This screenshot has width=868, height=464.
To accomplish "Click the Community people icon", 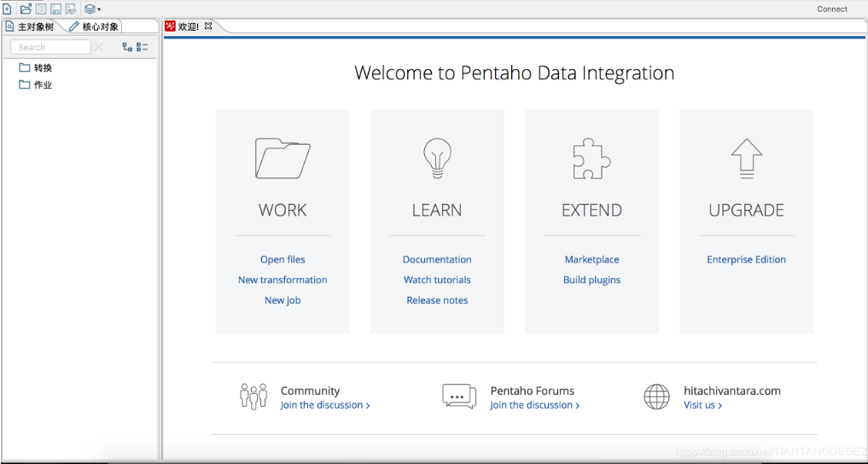I will pyautogui.click(x=253, y=397).
